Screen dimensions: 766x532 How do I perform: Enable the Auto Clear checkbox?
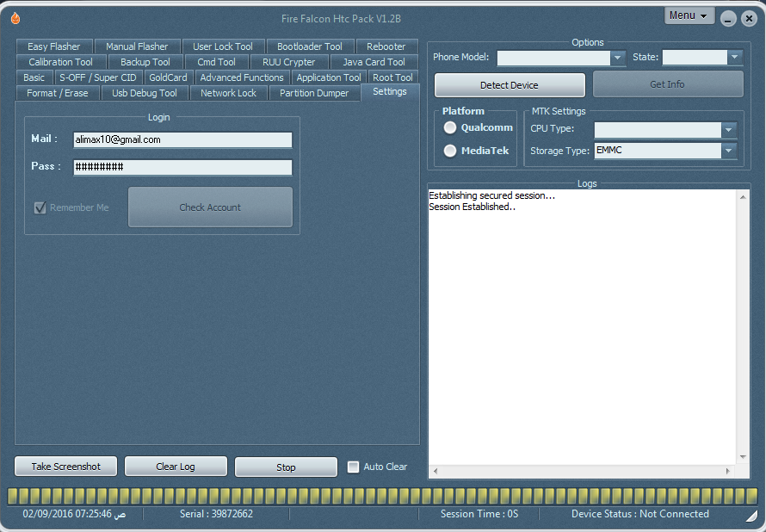coord(353,467)
